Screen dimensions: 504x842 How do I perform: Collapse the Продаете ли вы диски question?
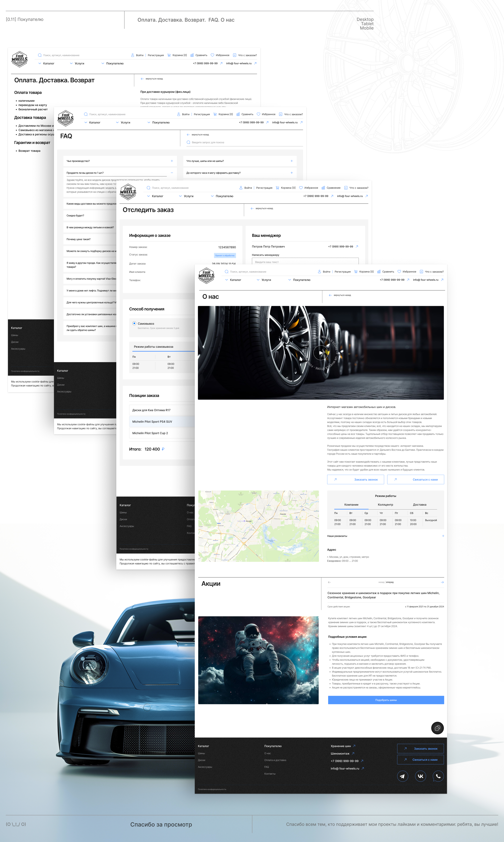click(x=172, y=173)
